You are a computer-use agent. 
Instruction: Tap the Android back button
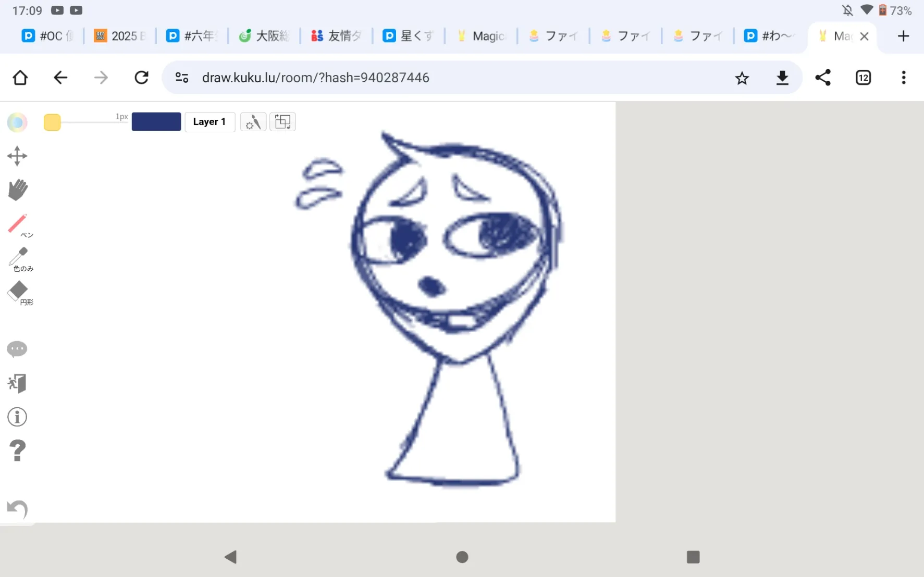(230, 557)
